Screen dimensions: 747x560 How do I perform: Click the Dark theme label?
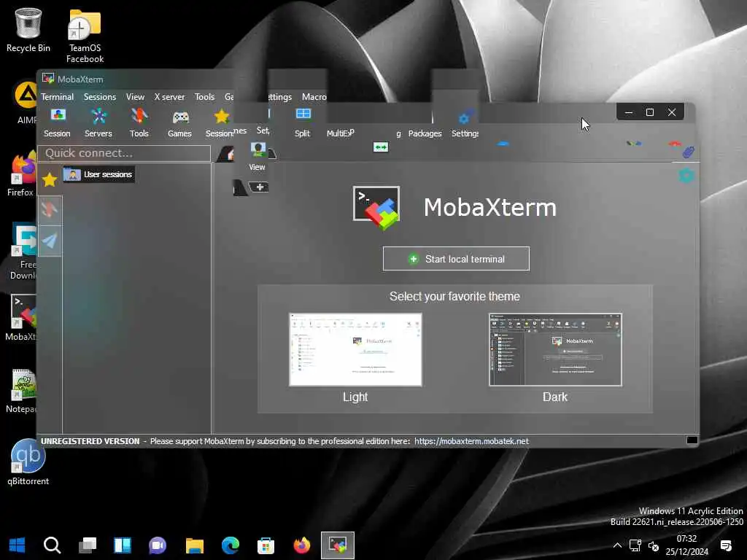[x=555, y=397]
